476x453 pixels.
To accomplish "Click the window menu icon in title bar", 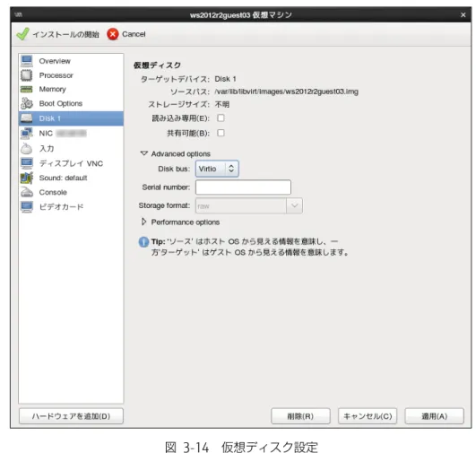I will pos(18,14).
